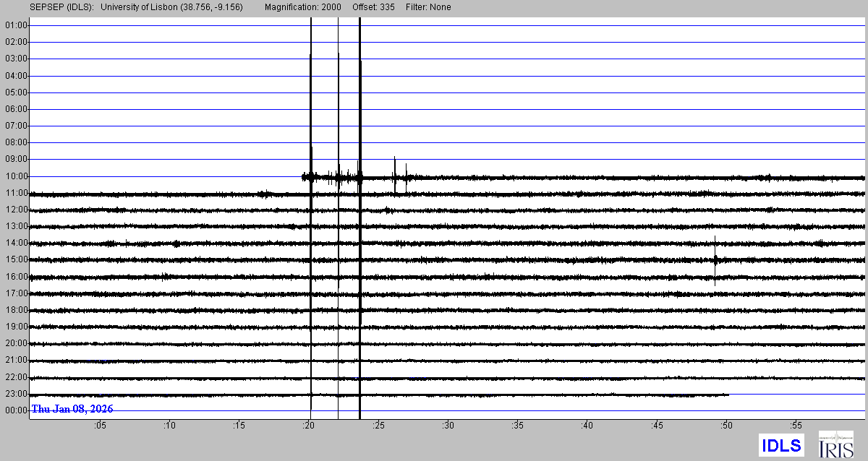Click the :20 minute axis marker

tap(308, 426)
